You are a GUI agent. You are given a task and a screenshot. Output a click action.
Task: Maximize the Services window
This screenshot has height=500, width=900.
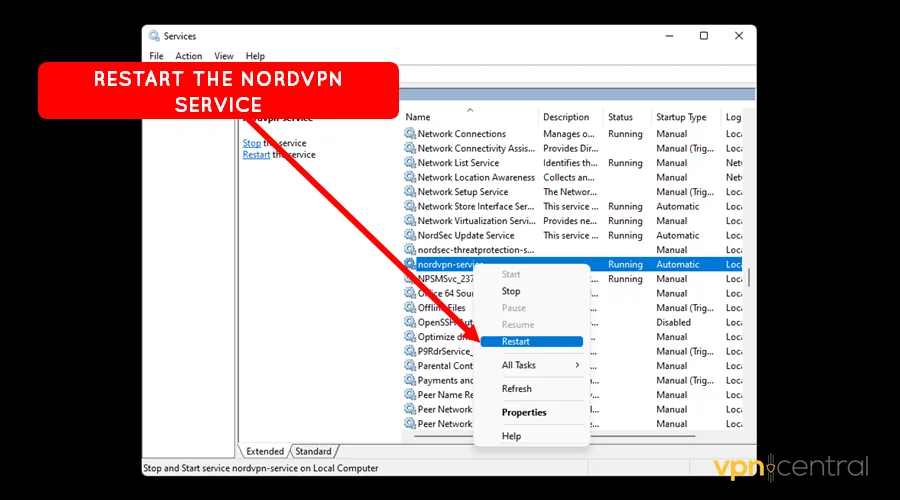point(704,36)
